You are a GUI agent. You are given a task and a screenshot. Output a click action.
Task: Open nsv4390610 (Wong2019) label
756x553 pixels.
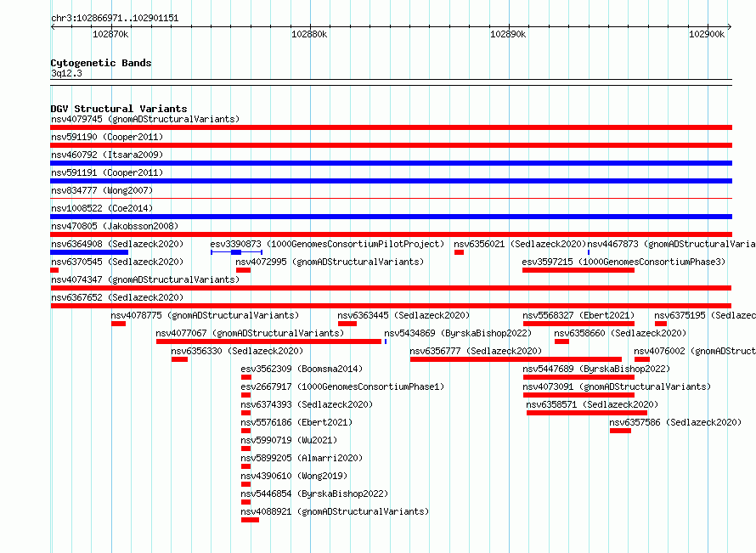coord(294,476)
